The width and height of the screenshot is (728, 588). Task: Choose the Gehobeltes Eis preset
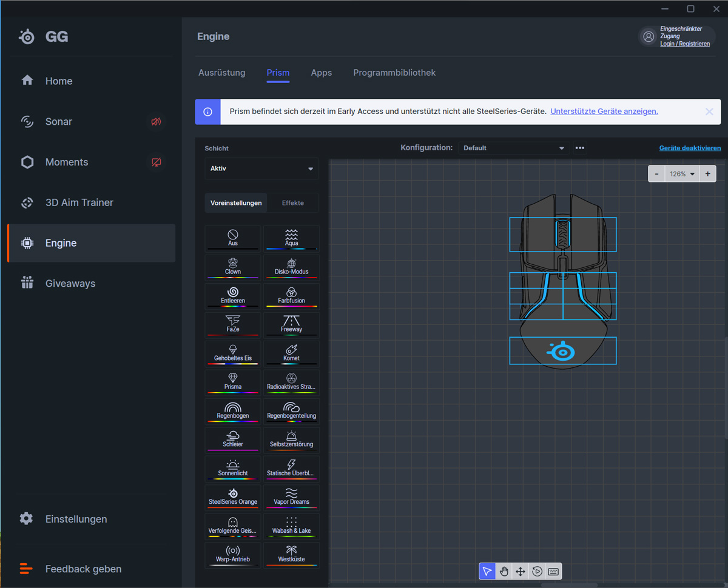(x=233, y=353)
